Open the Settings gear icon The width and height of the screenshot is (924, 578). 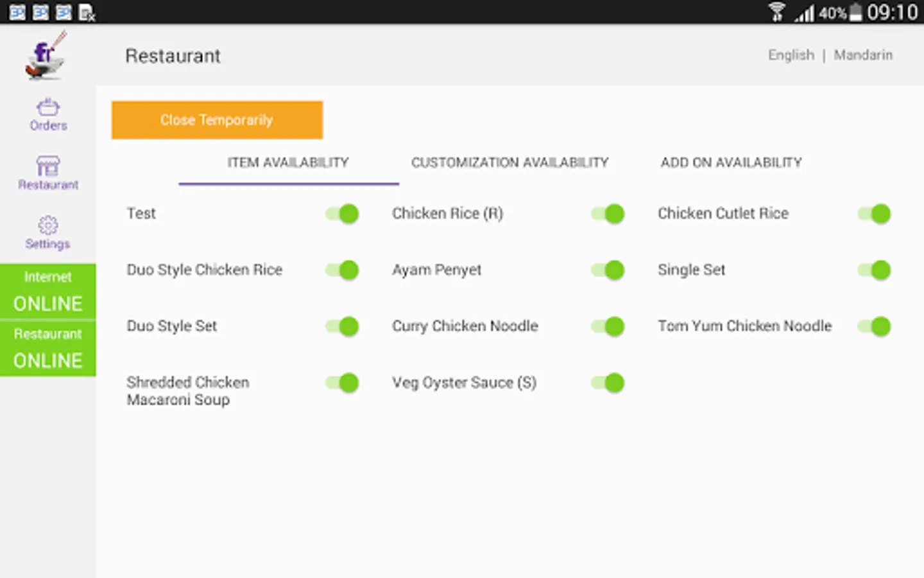(48, 225)
